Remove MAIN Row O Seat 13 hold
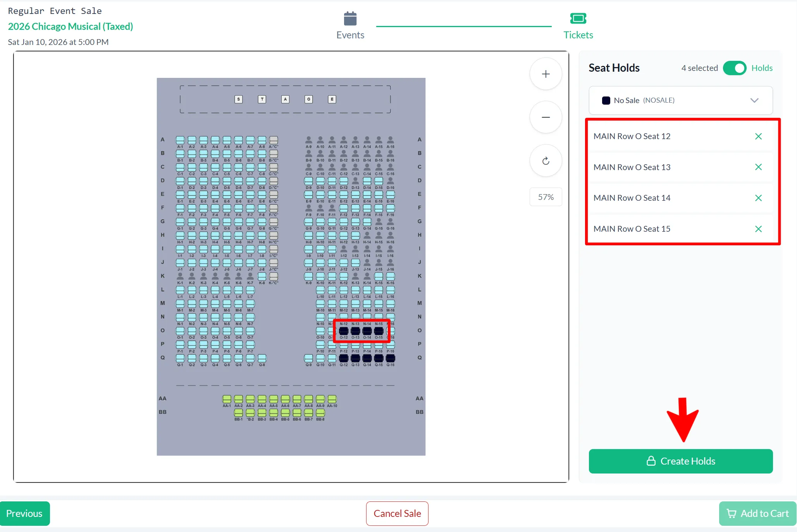 758,167
